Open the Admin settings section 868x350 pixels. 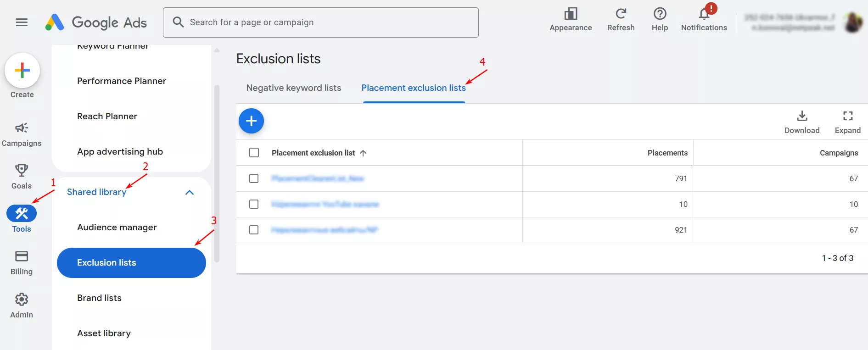[x=21, y=305]
